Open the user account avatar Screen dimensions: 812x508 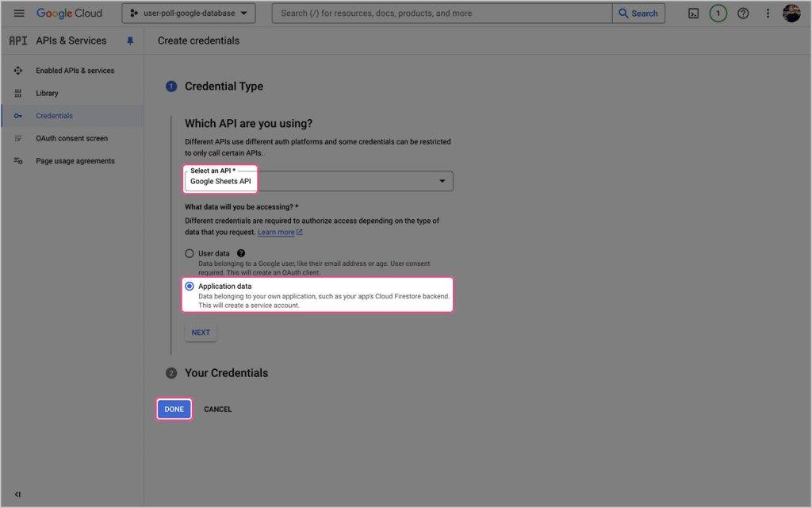[791, 13]
